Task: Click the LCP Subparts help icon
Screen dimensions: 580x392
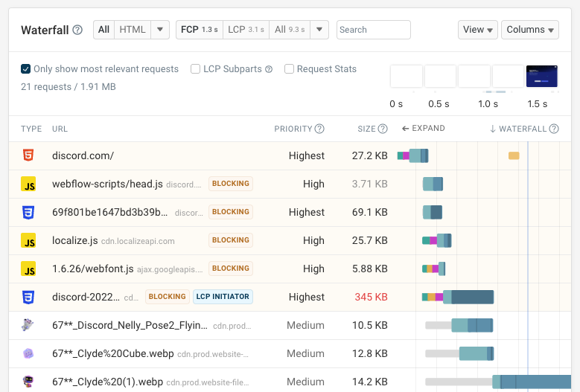Action: 269,69
